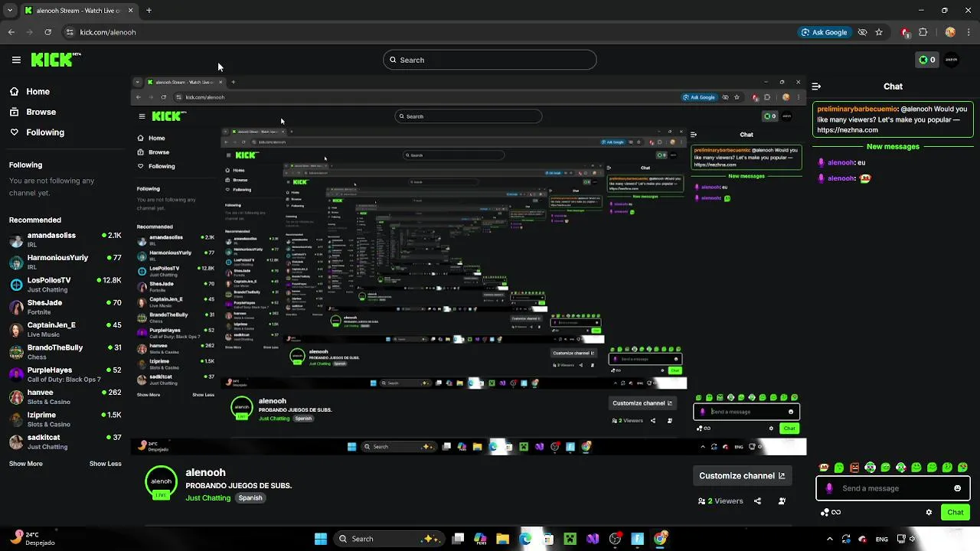Open Visual Studio from the taskbar

tap(593, 539)
